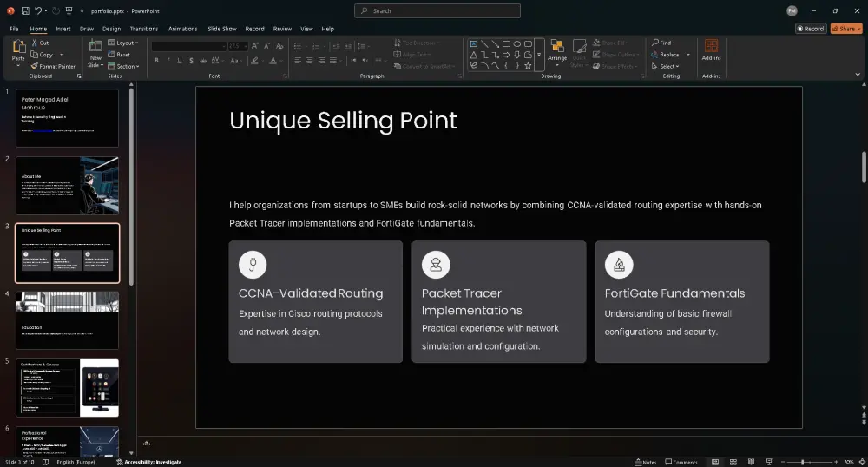Align text center icon
Screen dimensions: 868x467
click(310, 60)
